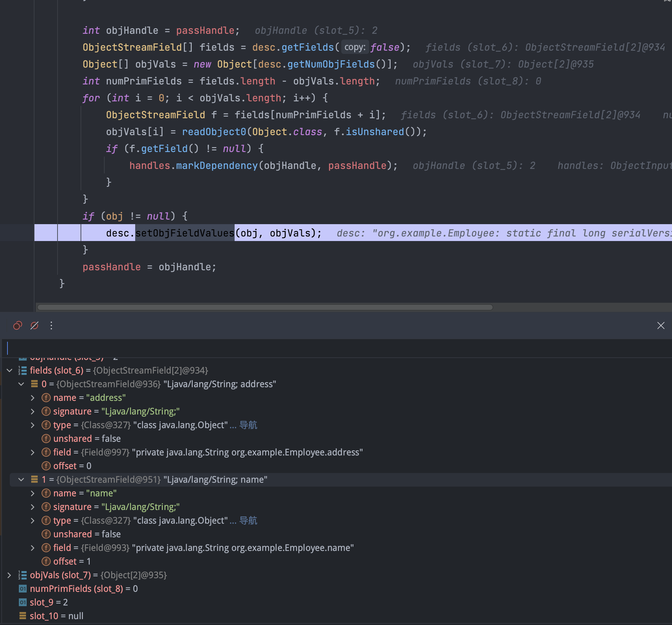Viewport: 672px width, 625px height.
Task: Collapse element 1 ObjectStreamField@951
Action: (x=21, y=479)
